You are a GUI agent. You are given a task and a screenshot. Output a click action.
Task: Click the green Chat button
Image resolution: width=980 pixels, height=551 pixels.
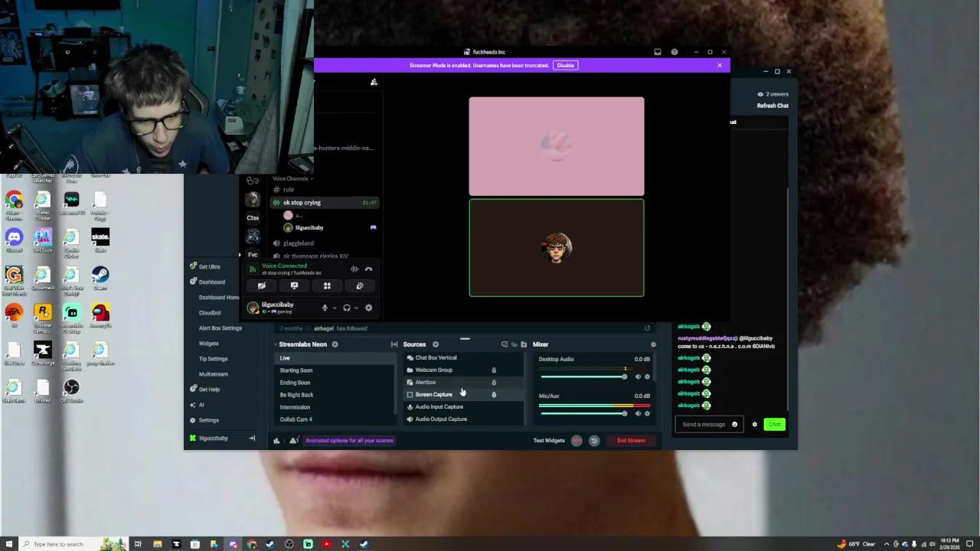point(775,425)
